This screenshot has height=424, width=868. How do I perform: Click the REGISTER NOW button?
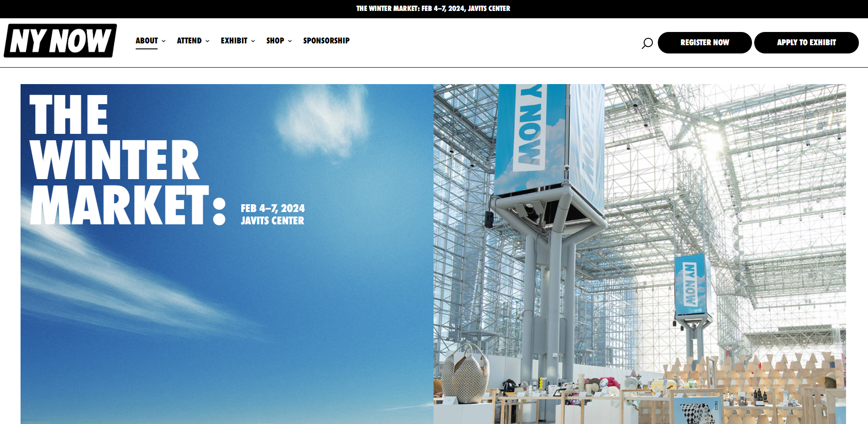[704, 42]
